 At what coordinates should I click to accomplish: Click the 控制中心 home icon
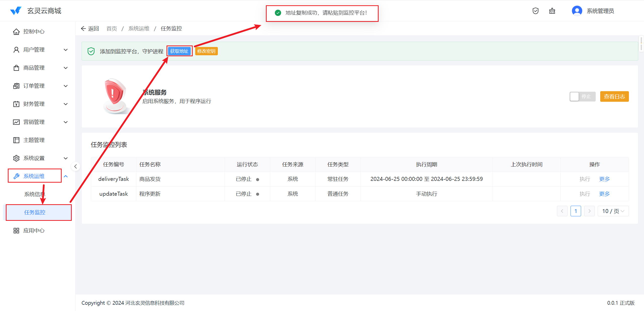[x=16, y=32]
